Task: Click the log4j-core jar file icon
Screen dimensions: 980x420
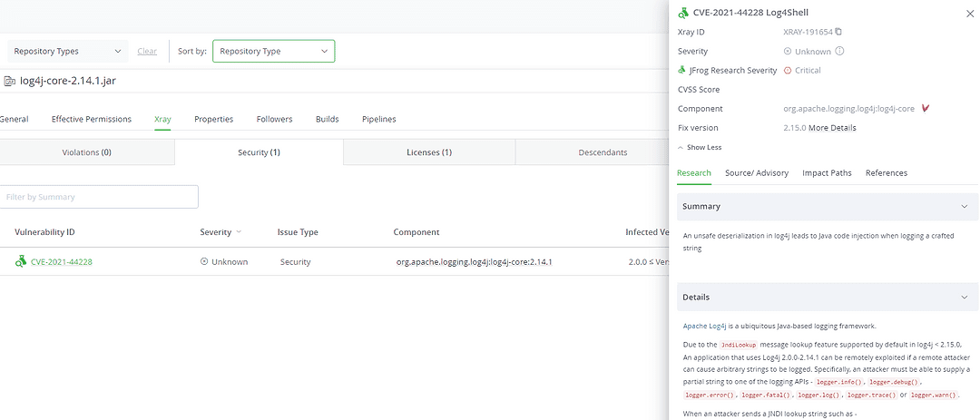Action: (x=9, y=82)
